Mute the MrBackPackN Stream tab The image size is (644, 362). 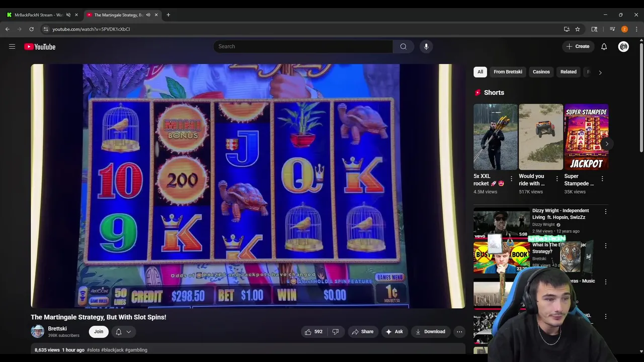click(68, 15)
